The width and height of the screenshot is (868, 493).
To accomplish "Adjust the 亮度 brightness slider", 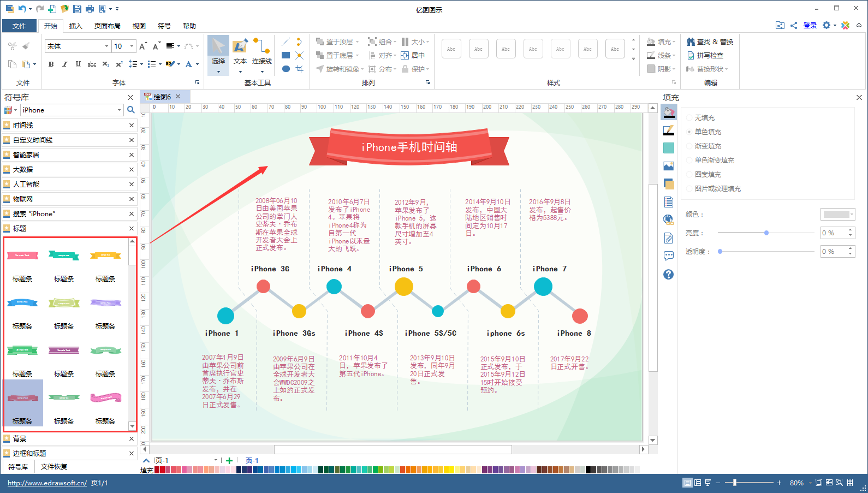I will [x=766, y=233].
